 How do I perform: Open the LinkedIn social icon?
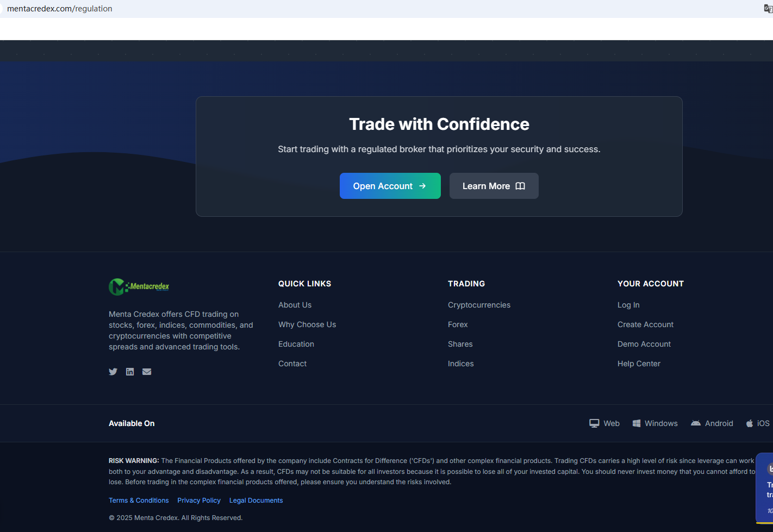(x=130, y=372)
